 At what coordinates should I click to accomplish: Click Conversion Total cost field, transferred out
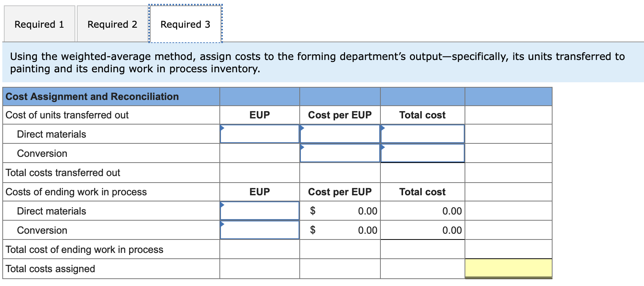pyautogui.click(x=423, y=153)
